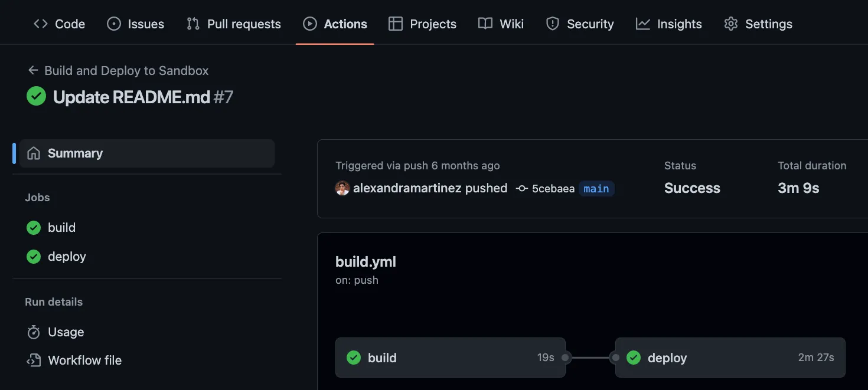Click the build.yml workflow heading
The image size is (868, 390).
coord(366,262)
